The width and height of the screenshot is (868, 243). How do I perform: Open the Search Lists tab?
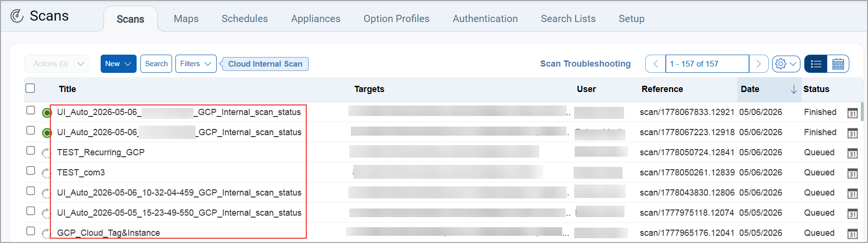568,19
